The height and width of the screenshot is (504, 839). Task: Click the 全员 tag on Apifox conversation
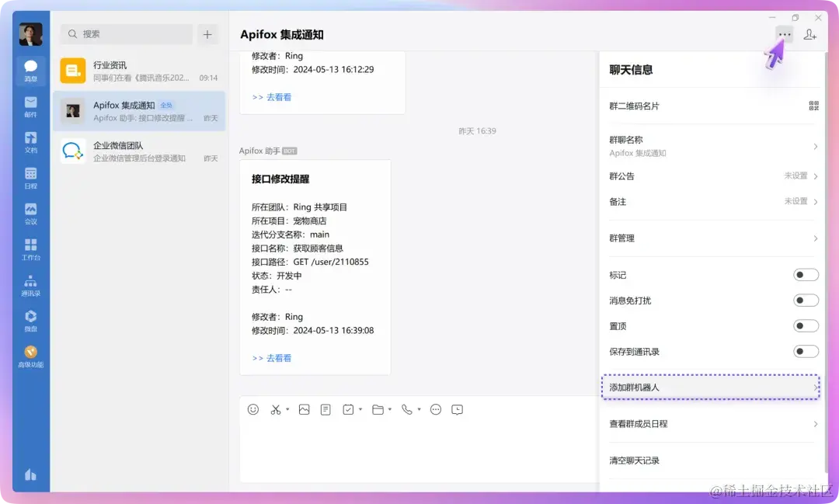(x=166, y=106)
